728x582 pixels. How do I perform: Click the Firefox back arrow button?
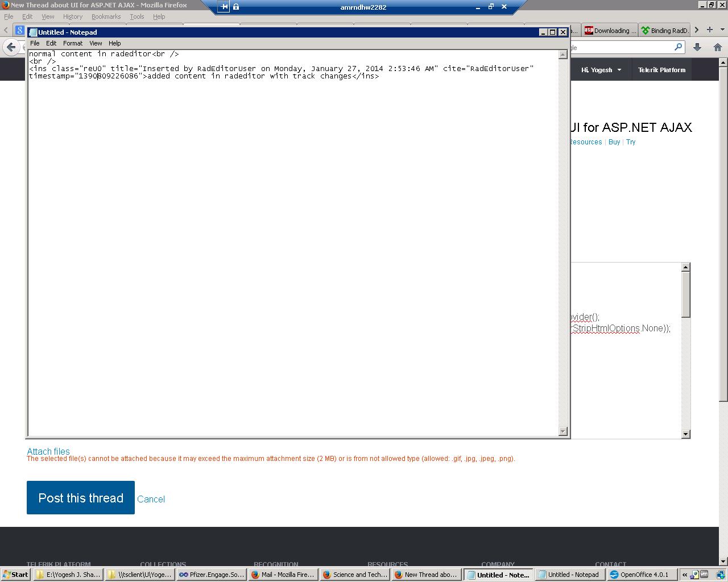(11, 47)
